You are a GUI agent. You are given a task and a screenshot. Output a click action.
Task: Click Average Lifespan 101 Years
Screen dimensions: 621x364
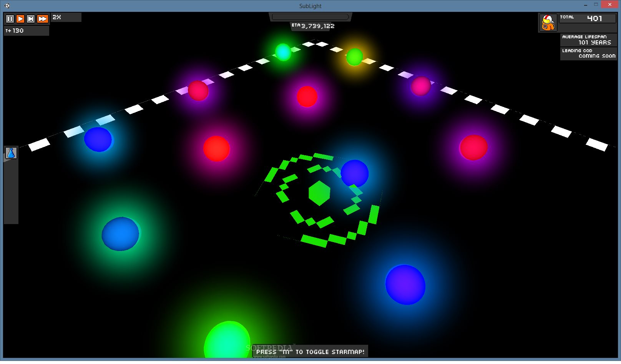pyautogui.click(x=588, y=40)
